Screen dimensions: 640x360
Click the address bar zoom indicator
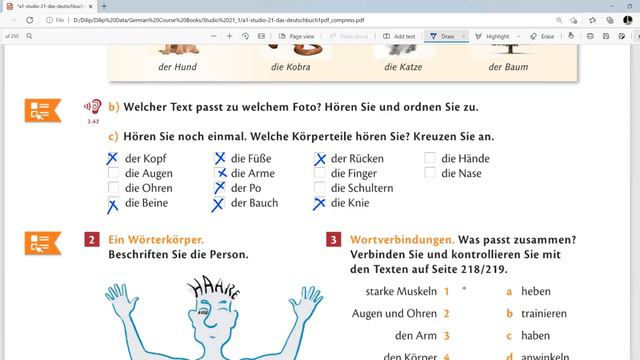(x=559, y=20)
